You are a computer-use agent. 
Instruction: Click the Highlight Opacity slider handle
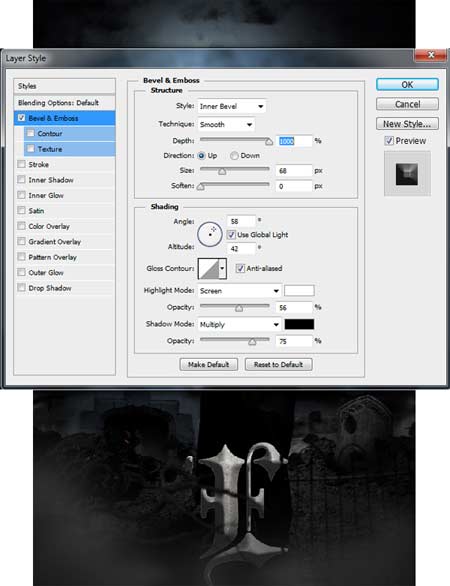pos(239,308)
